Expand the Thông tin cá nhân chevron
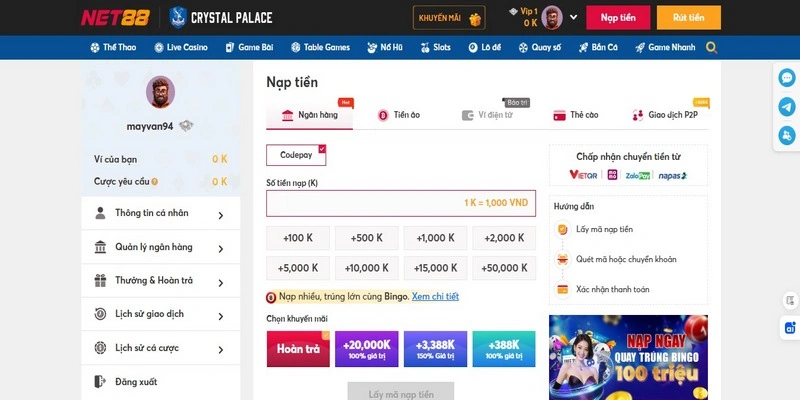 click(221, 215)
